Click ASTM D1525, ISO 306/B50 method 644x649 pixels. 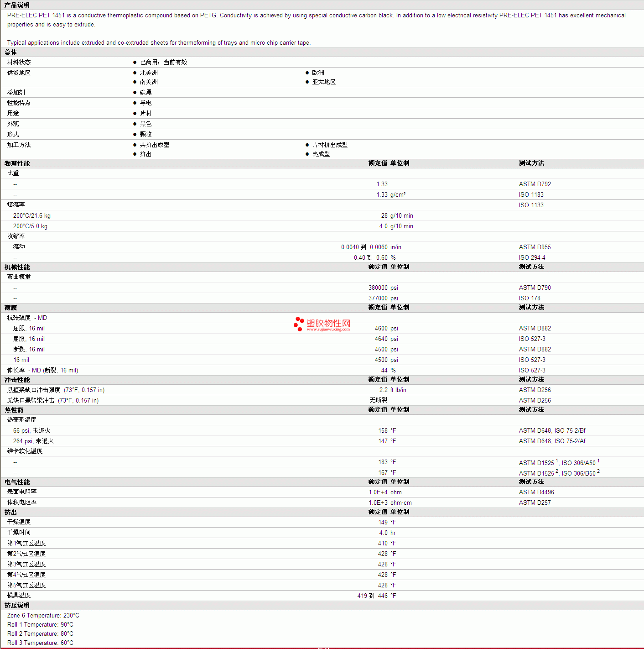[559, 473]
